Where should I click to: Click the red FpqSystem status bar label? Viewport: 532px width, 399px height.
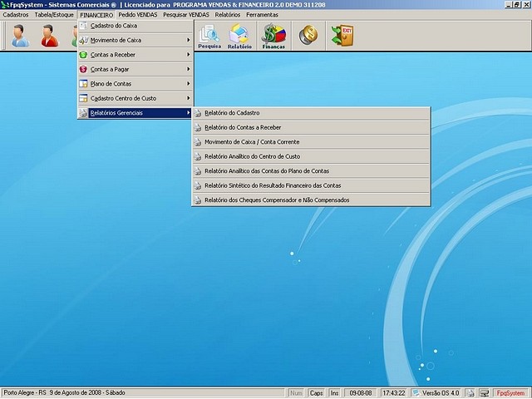pos(510,392)
